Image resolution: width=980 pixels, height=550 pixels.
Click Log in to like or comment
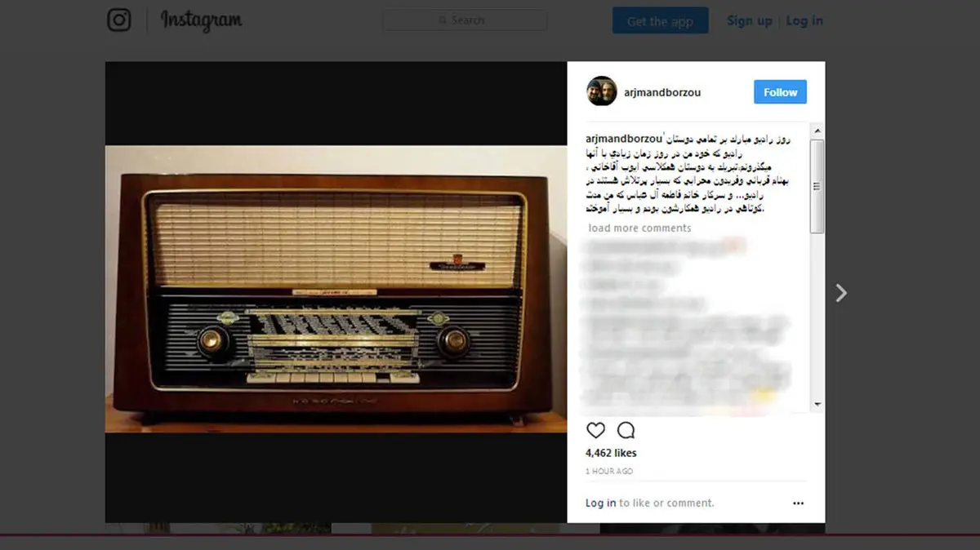pos(600,503)
